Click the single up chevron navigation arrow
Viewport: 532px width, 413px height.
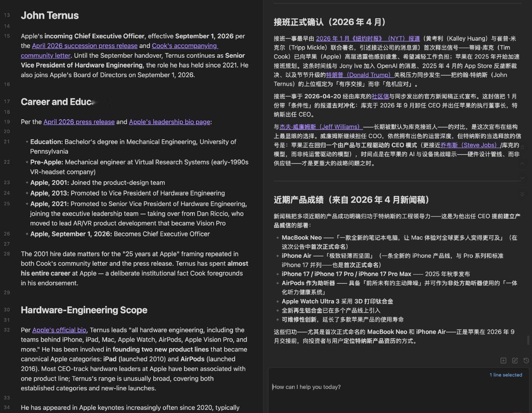point(522,163)
